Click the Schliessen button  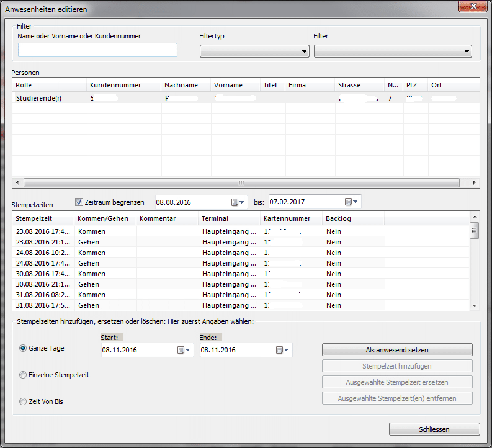click(x=434, y=429)
